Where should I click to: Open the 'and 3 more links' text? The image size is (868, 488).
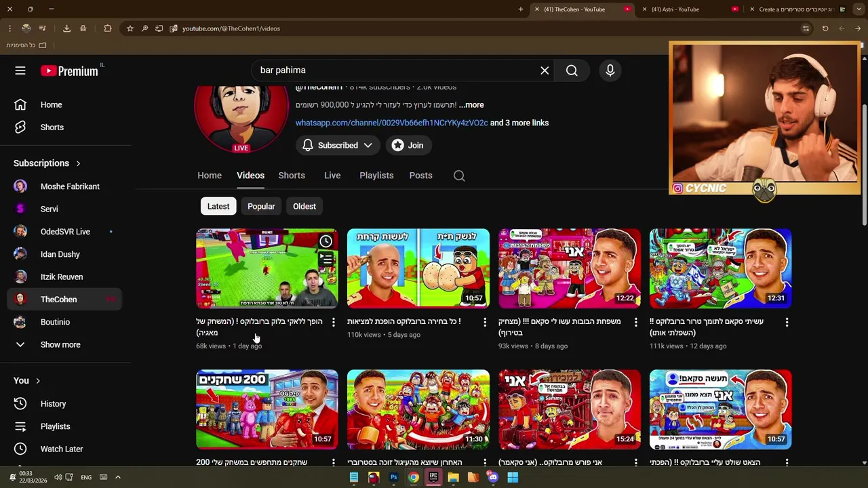(519, 123)
